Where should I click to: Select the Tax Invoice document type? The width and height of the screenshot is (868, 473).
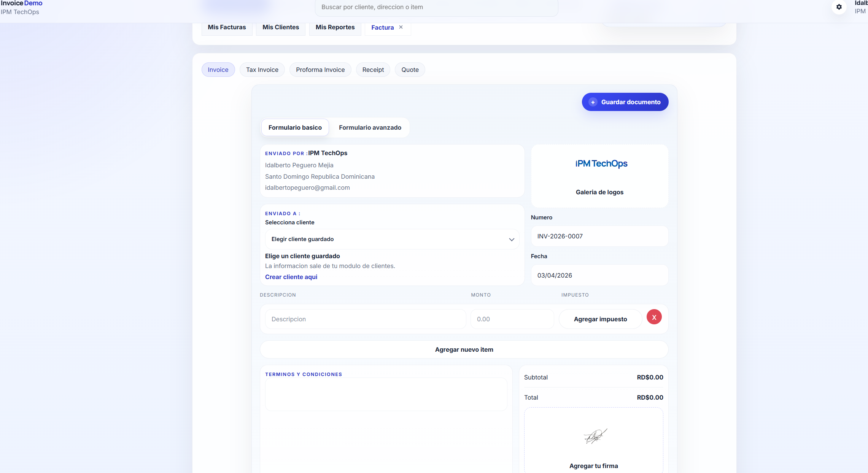[x=262, y=70]
